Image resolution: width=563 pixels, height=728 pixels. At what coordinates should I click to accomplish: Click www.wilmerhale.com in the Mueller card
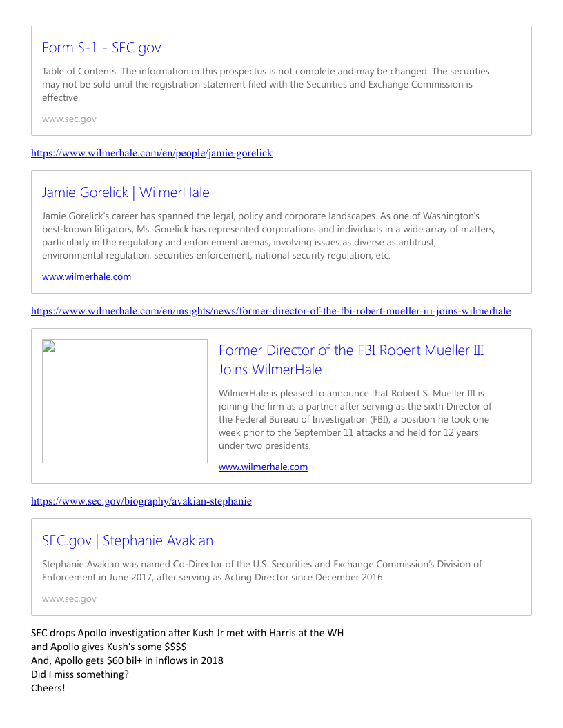263,467
